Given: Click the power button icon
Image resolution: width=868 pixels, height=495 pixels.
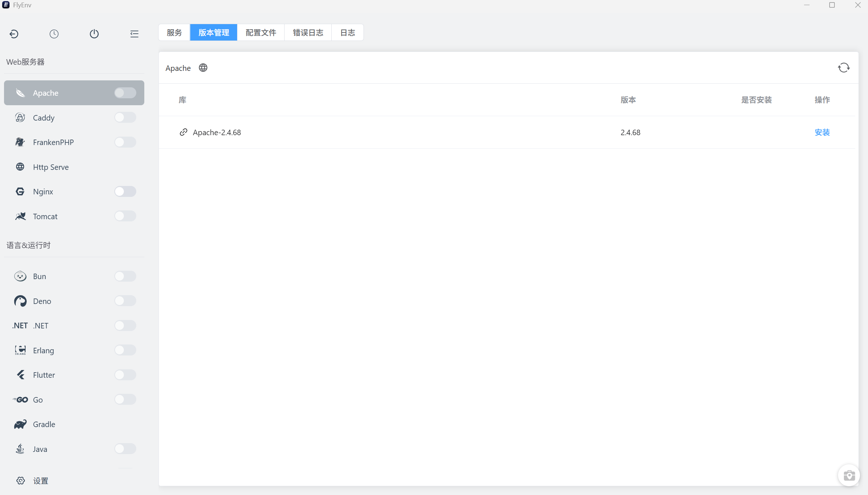Looking at the screenshot, I should (94, 34).
